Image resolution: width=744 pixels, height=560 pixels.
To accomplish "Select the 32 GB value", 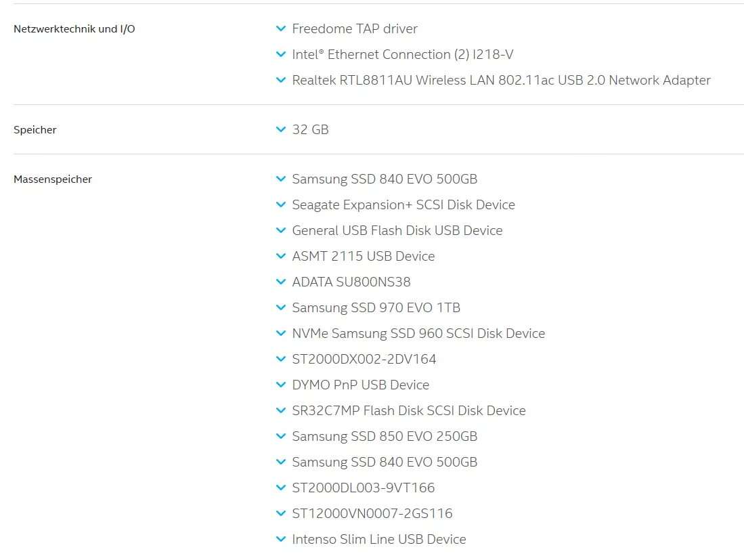I will (x=310, y=129).
